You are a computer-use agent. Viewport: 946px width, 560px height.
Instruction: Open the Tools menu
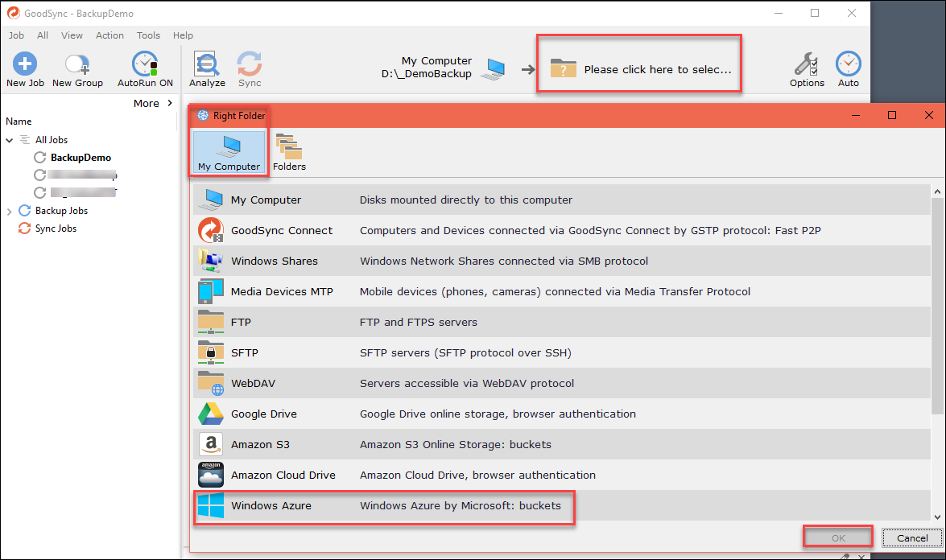(x=148, y=35)
